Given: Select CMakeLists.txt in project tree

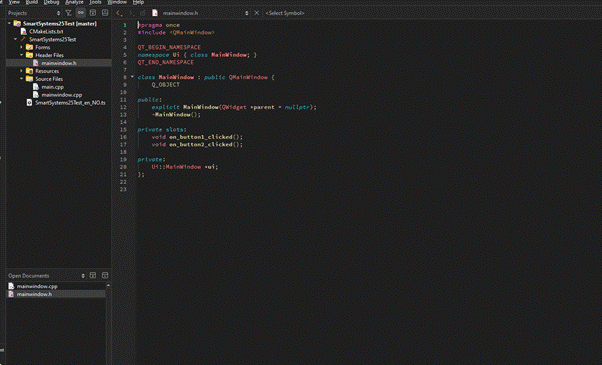Looking at the screenshot, I should pyautogui.click(x=46, y=31).
